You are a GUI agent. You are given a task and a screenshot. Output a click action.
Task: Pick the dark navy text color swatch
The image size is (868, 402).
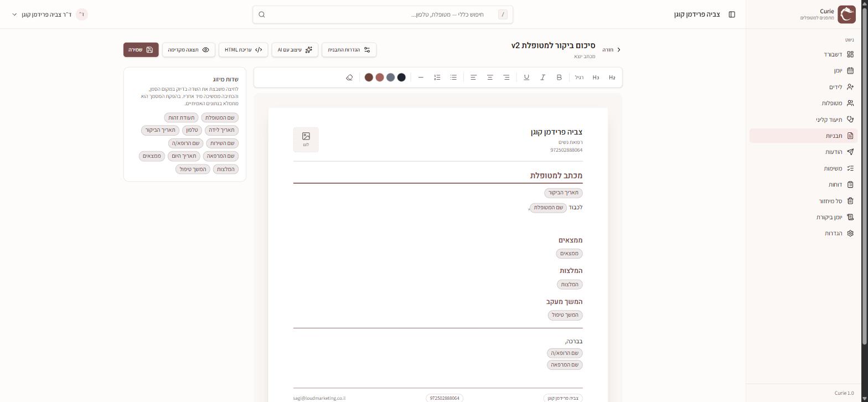coord(401,78)
